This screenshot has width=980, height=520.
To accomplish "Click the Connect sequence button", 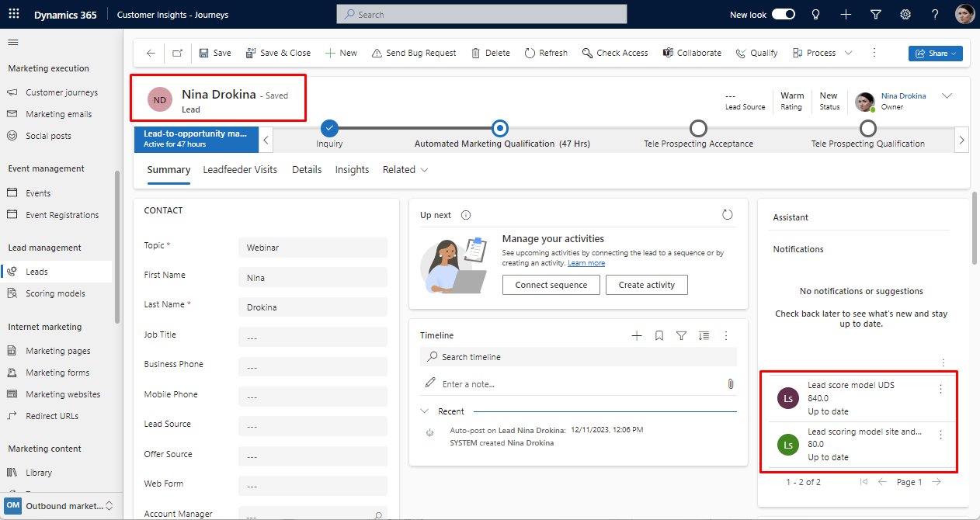I will pyautogui.click(x=551, y=285).
